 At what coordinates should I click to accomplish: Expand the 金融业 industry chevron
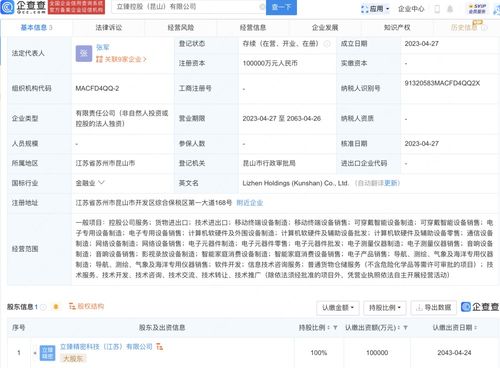[101, 183]
